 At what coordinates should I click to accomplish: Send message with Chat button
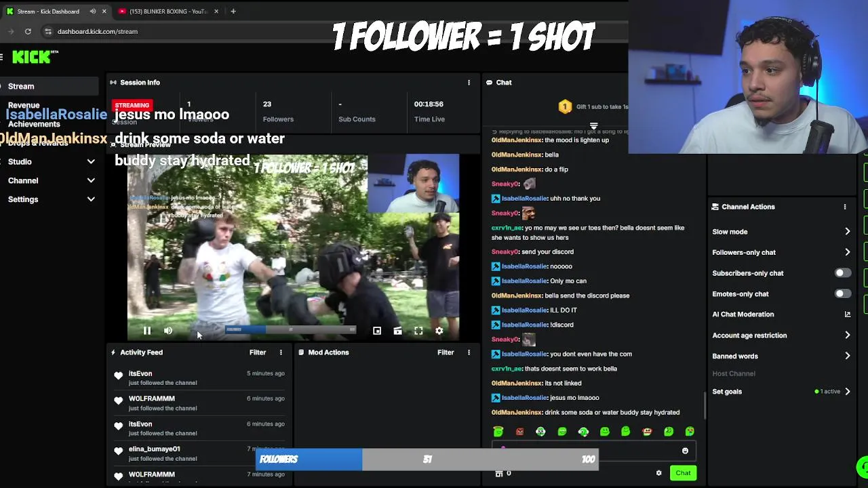point(683,473)
